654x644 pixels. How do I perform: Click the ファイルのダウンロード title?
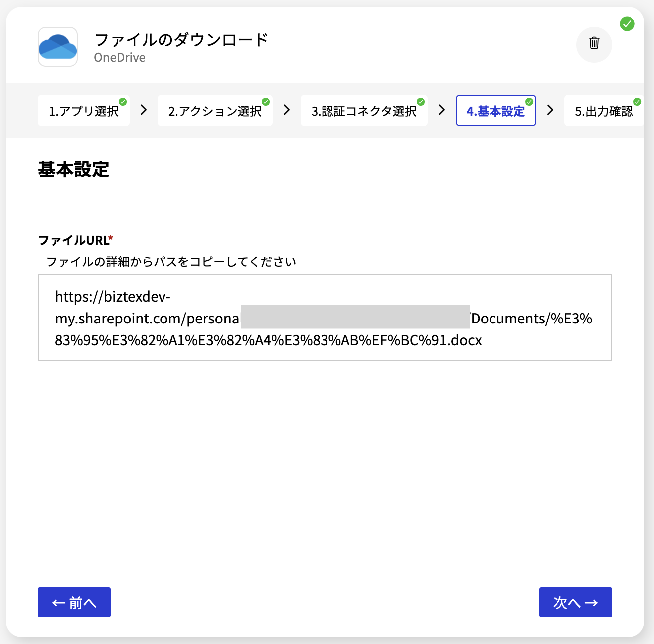click(x=181, y=40)
